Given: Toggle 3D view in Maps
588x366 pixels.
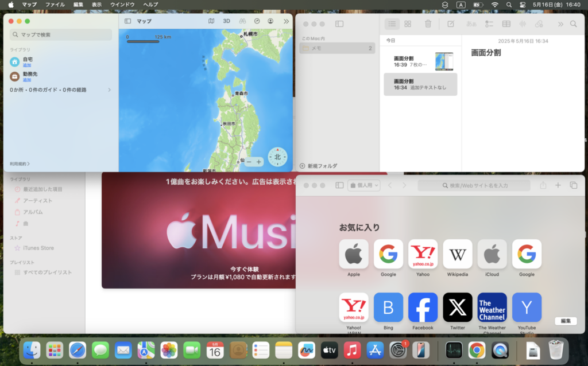Looking at the screenshot, I should (x=226, y=21).
